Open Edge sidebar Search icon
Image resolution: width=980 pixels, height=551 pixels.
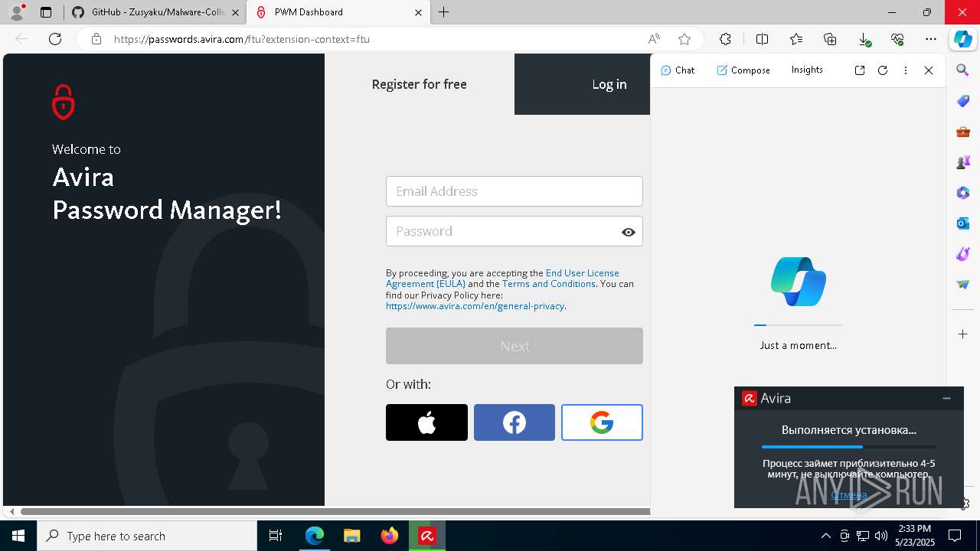tap(963, 70)
